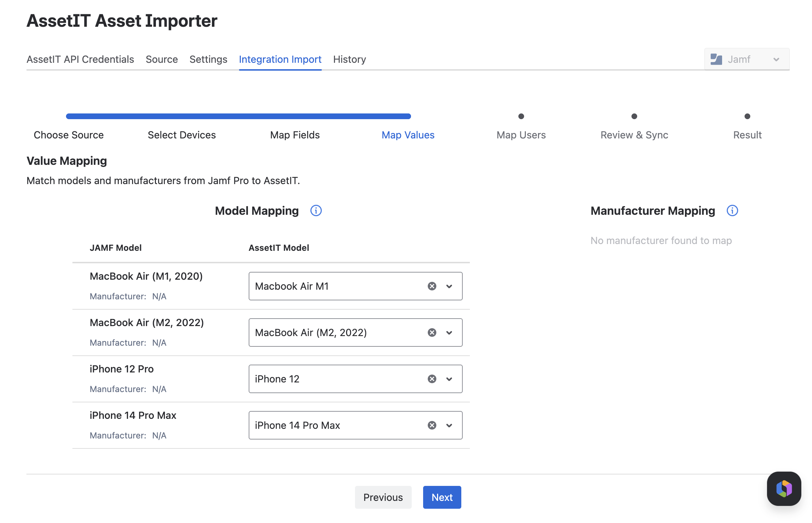Image resolution: width=812 pixels, height=523 pixels.
Task: Click the Manufacturer Mapping info icon
Action: 732,211
